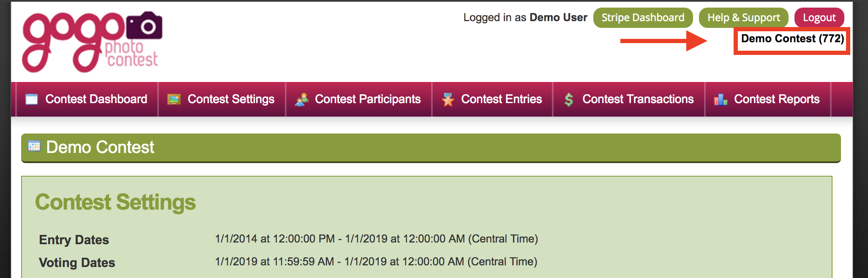Open the Stripe Dashboard button
The image size is (868, 278).
pos(643,18)
